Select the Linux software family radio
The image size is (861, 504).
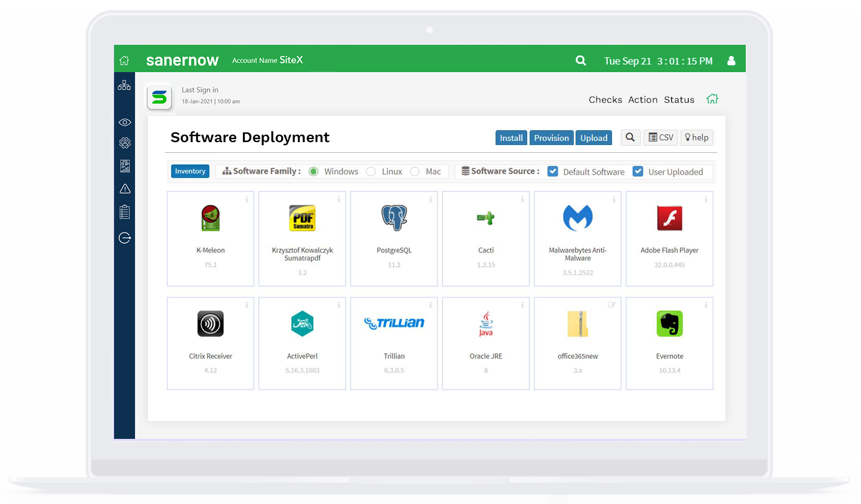(x=371, y=171)
